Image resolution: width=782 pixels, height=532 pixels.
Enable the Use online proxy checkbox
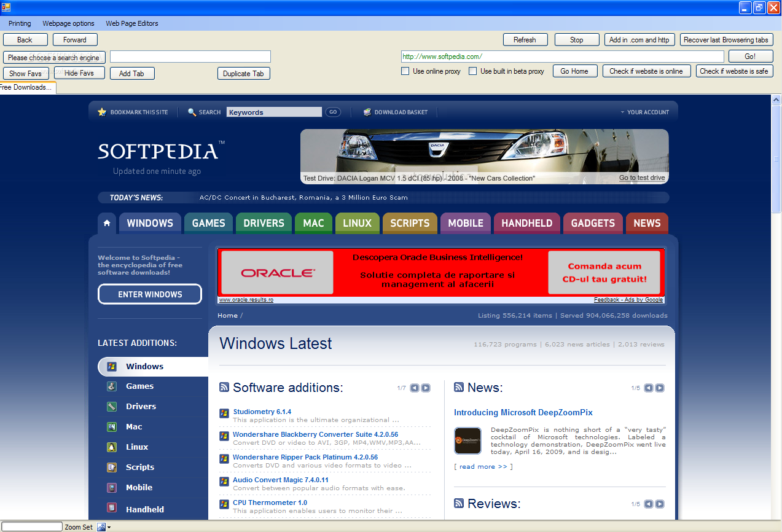click(405, 71)
